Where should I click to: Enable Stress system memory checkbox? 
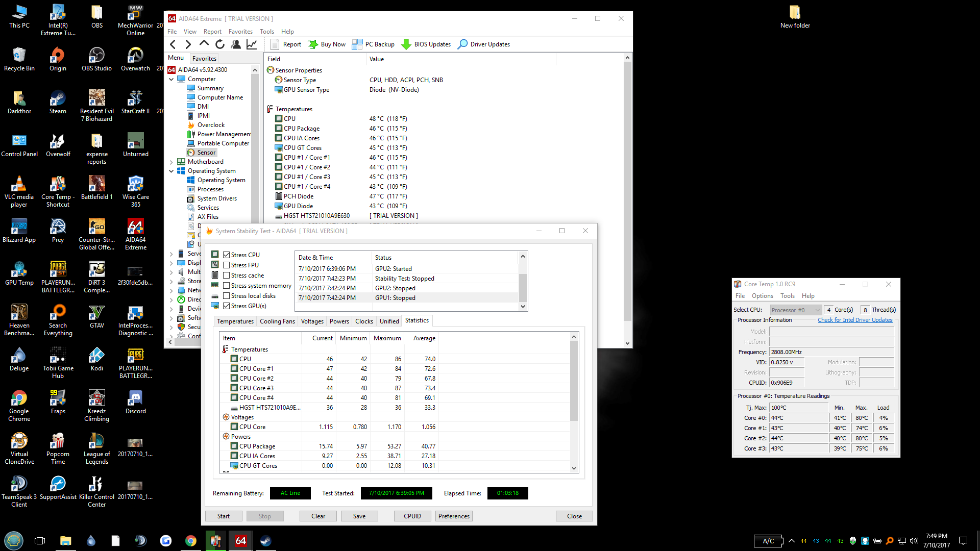(x=226, y=286)
